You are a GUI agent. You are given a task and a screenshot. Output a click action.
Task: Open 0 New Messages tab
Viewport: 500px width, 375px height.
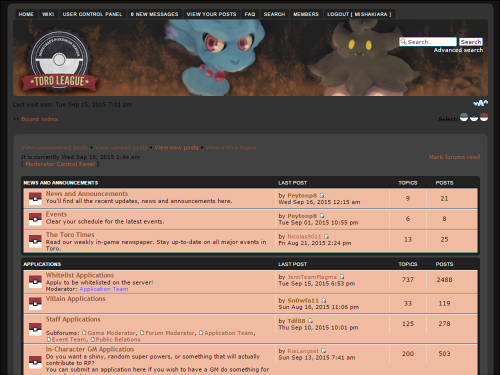(154, 14)
